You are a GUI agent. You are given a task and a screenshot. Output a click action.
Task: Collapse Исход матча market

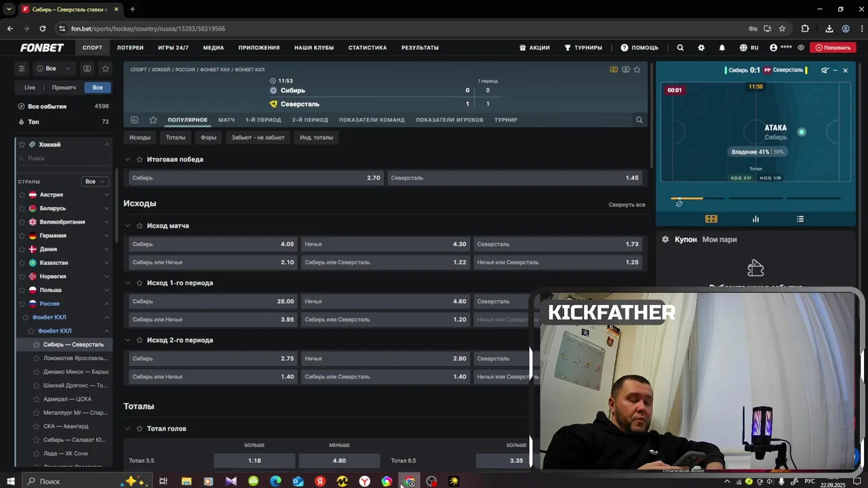(127, 226)
